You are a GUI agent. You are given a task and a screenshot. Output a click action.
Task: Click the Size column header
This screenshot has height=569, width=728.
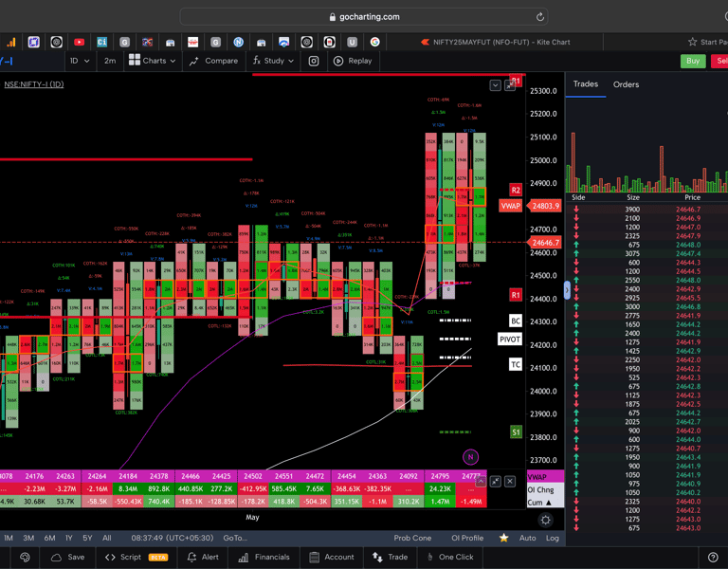[x=633, y=197]
